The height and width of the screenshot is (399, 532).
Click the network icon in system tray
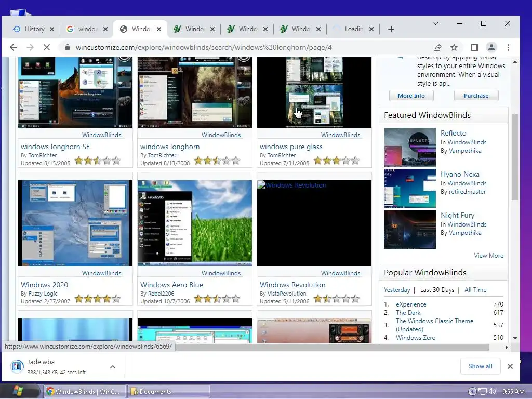tap(482, 392)
